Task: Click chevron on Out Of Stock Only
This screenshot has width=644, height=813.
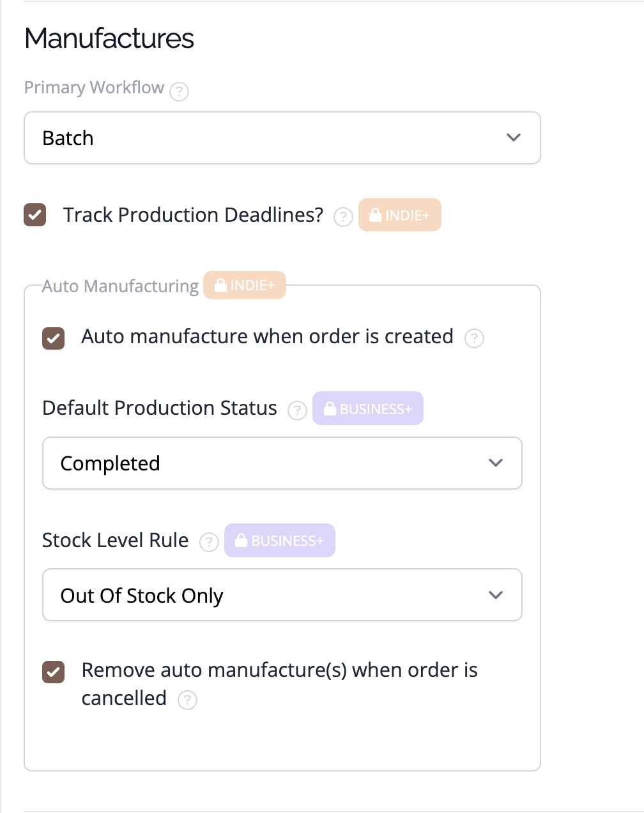Action: (x=496, y=595)
